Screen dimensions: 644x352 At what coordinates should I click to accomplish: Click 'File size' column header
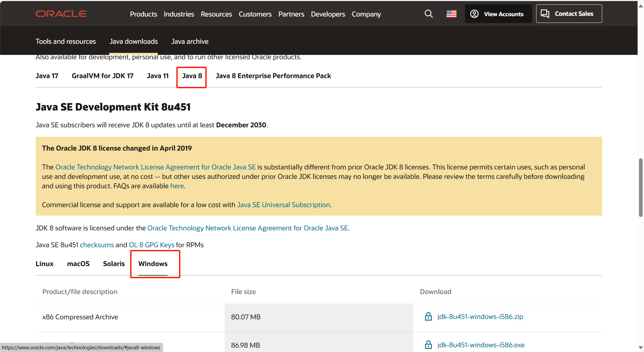(x=243, y=292)
